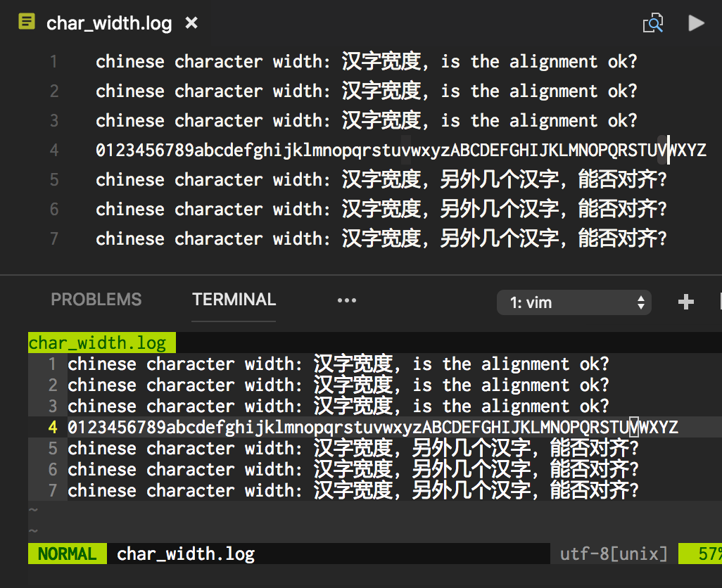
Task: Open more terminal actions via the ellipsis icon
Action: click(x=347, y=301)
